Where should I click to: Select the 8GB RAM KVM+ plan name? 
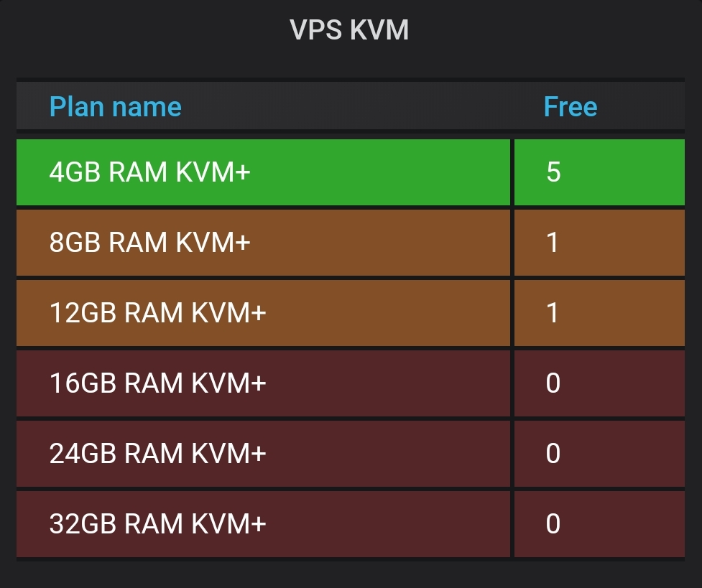(x=149, y=243)
